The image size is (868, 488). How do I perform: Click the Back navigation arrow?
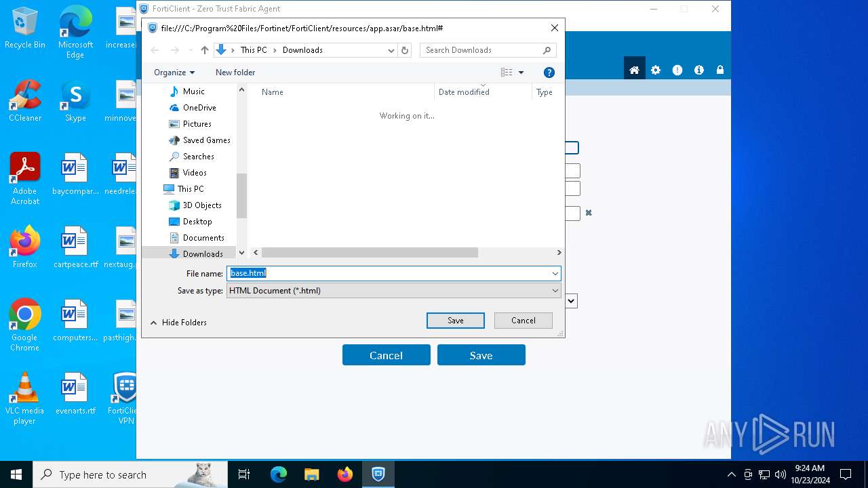point(155,50)
